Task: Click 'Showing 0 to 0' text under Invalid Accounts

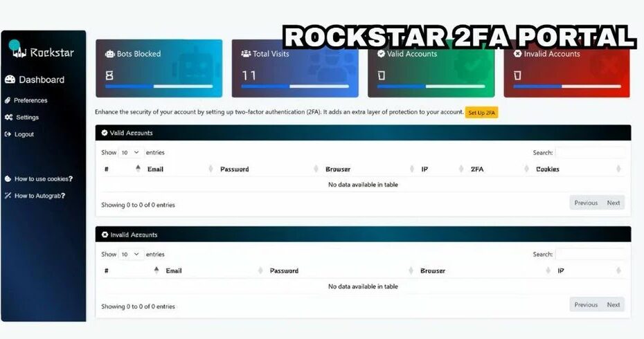Action: (x=138, y=306)
